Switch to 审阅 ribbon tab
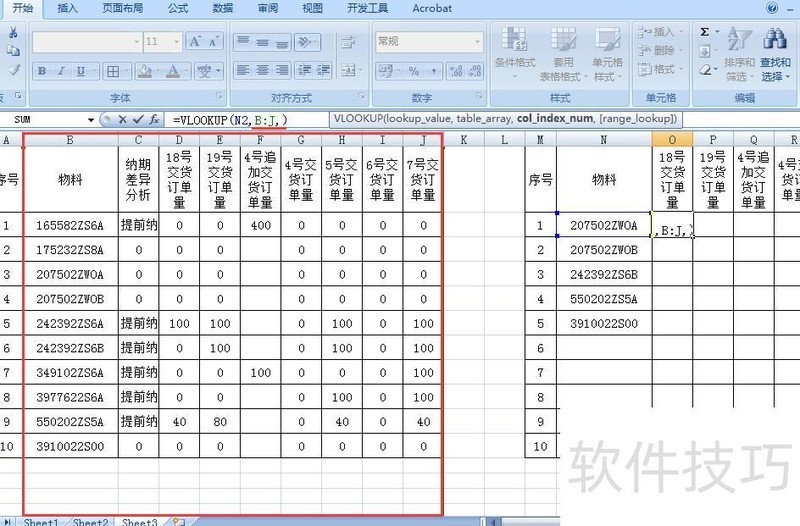Screen dimensions: 800x526 [267, 8]
